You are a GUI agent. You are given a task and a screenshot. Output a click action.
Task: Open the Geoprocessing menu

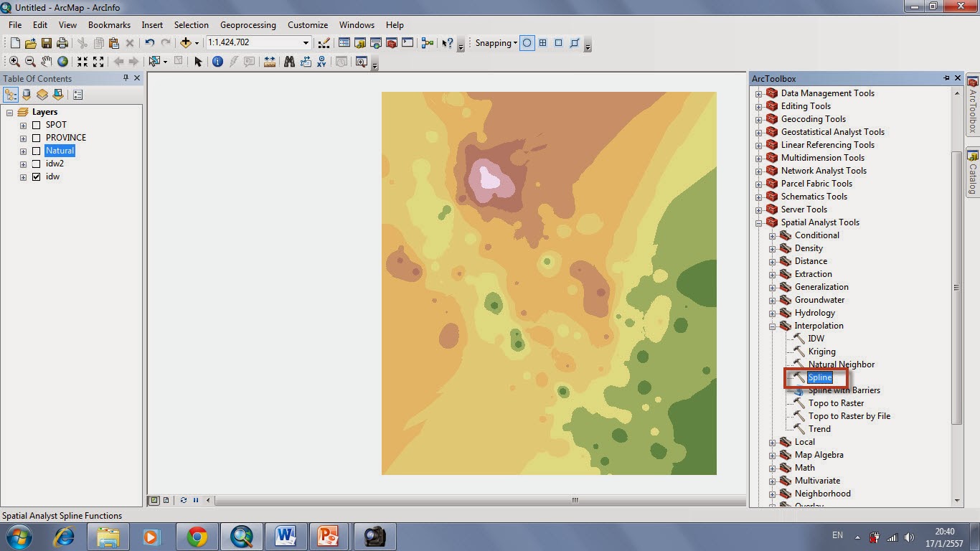[248, 25]
